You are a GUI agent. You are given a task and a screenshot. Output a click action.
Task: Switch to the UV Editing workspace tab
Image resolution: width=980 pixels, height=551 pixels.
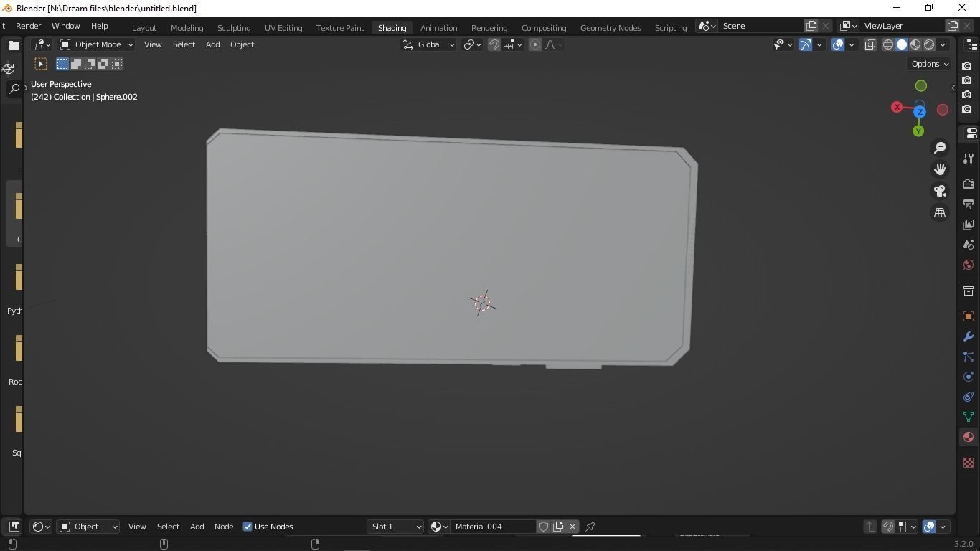point(283,27)
